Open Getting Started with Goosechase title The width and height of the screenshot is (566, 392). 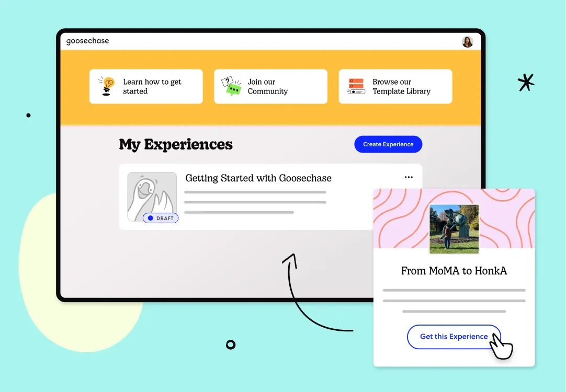click(258, 178)
